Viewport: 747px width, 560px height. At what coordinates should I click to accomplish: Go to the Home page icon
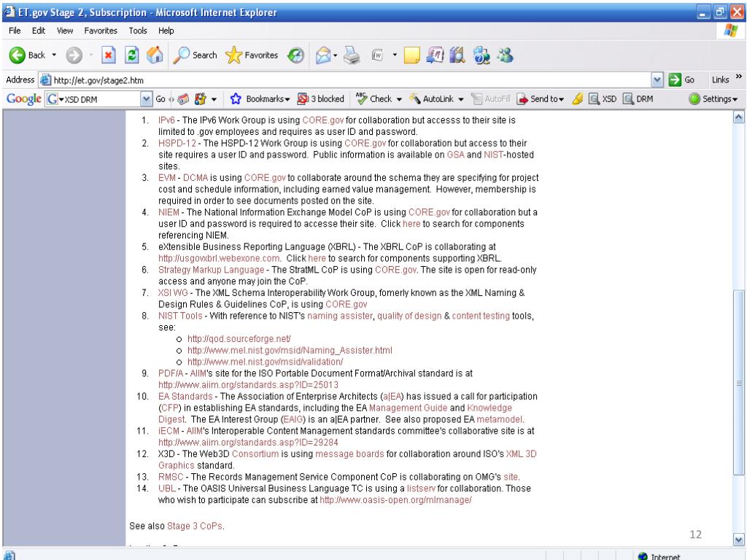[x=155, y=55]
